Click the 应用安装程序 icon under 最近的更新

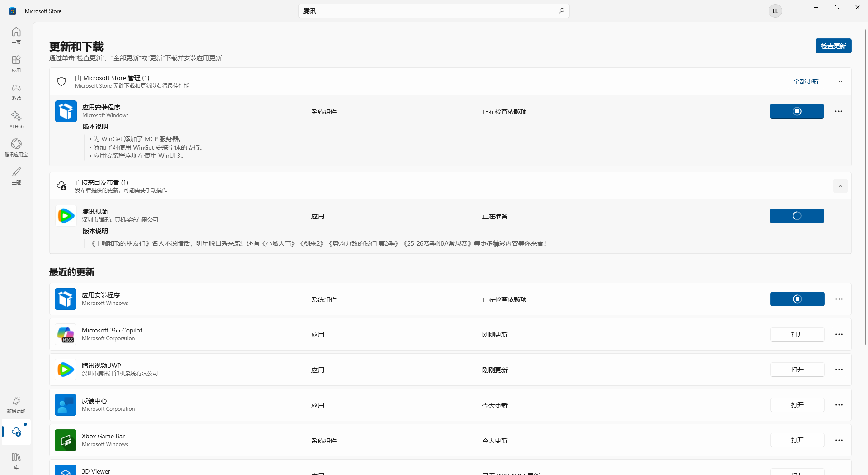pos(66,299)
